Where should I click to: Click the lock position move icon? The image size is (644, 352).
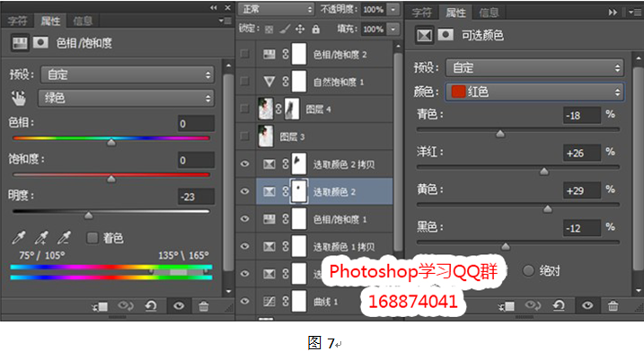300,29
